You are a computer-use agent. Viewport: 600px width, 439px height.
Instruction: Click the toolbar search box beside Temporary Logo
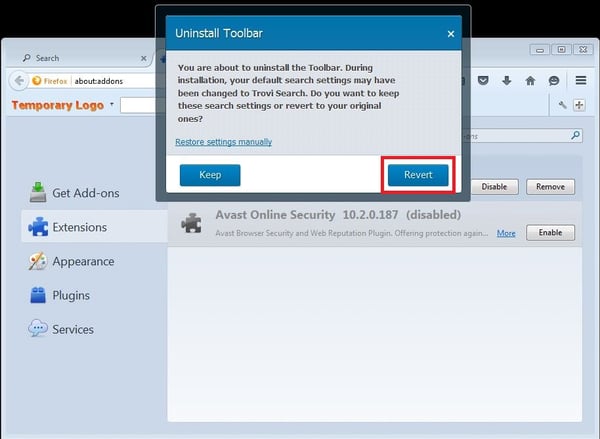[x=138, y=105]
